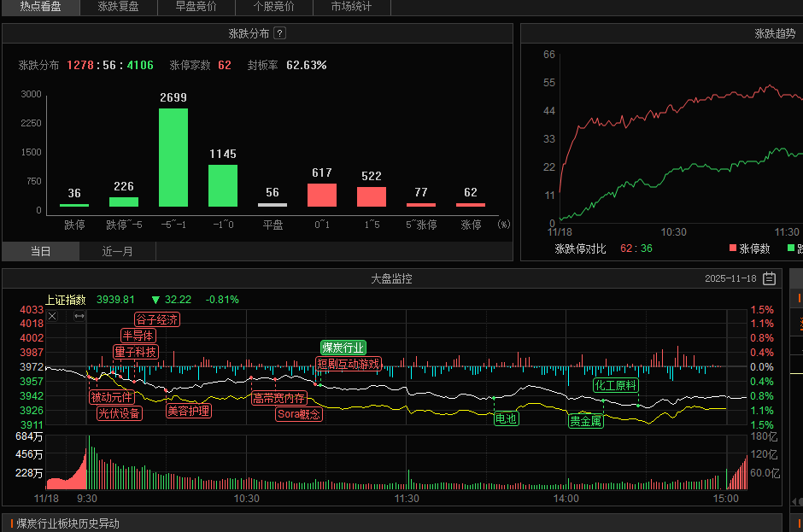The width and height of the screenshot is (803, 532).
Task: Go to 市场统计 tab
Action: (352, 7)
